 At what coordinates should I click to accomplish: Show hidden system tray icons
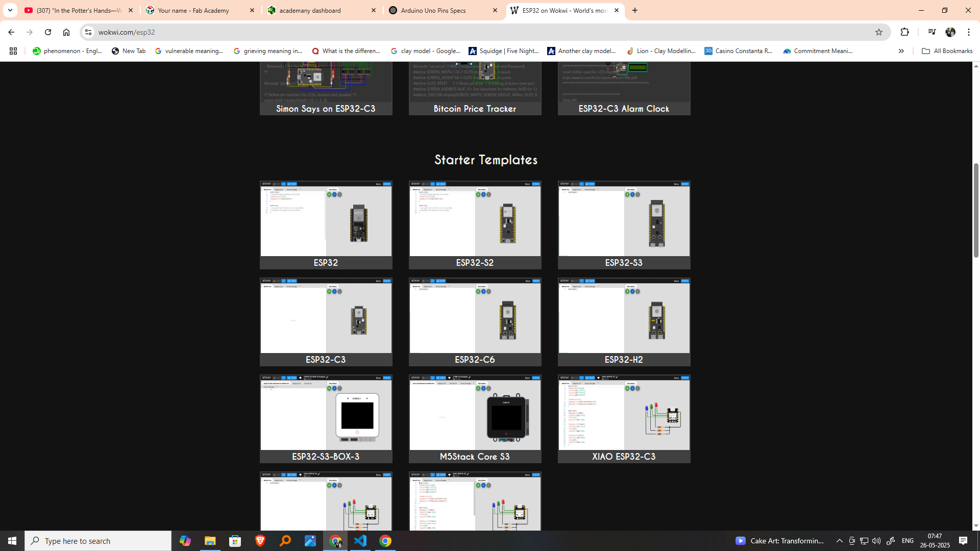click(839, 541)
